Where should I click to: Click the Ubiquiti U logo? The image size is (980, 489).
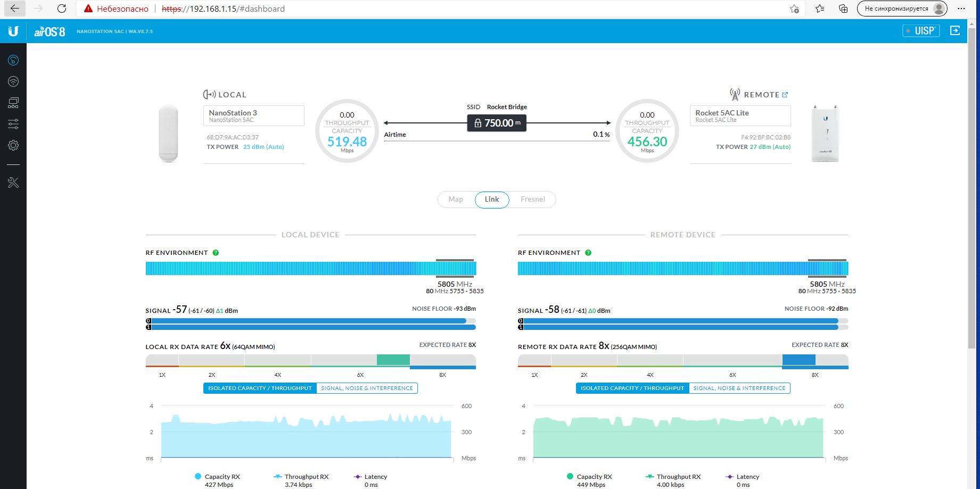13,31
